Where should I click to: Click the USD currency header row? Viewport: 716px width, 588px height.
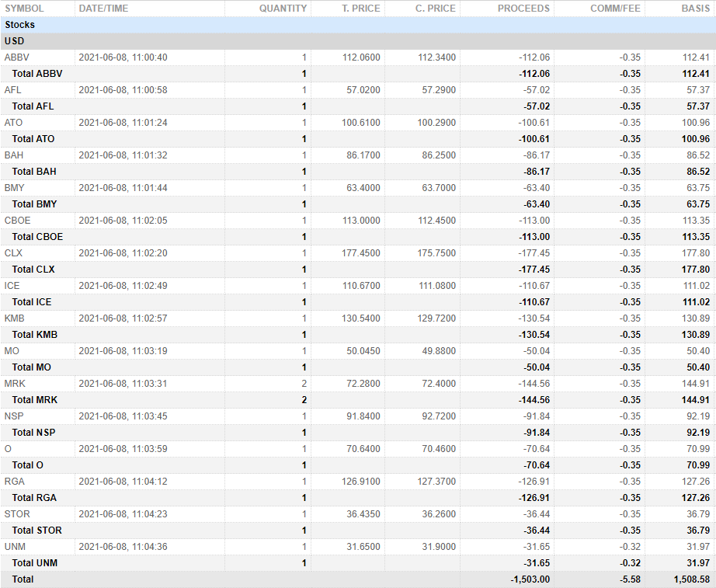click(358, 41)
